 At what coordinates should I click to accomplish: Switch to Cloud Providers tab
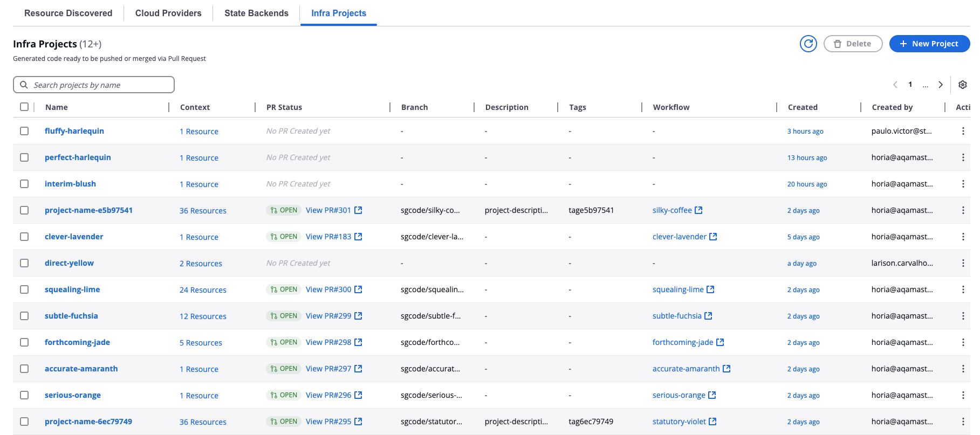click(x=168, y=13)
